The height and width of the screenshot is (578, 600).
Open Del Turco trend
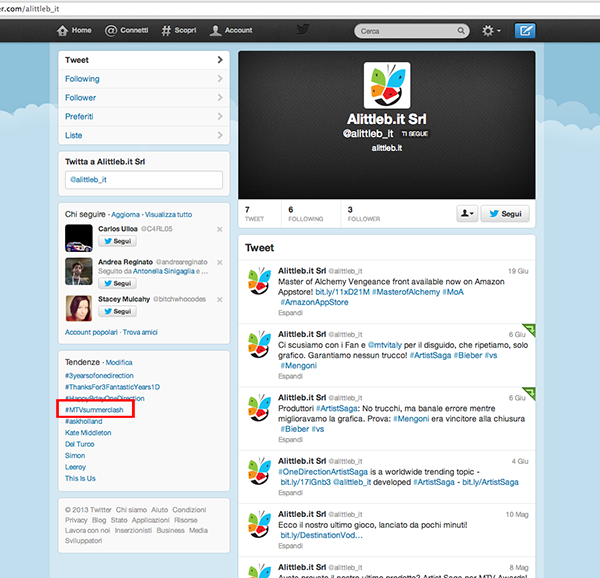pos(80,444)
